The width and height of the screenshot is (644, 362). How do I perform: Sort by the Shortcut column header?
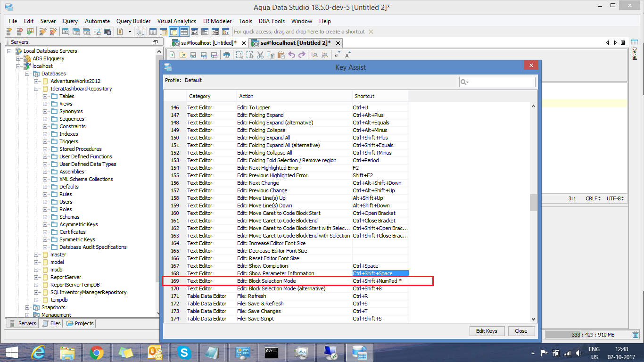[380, 96]
